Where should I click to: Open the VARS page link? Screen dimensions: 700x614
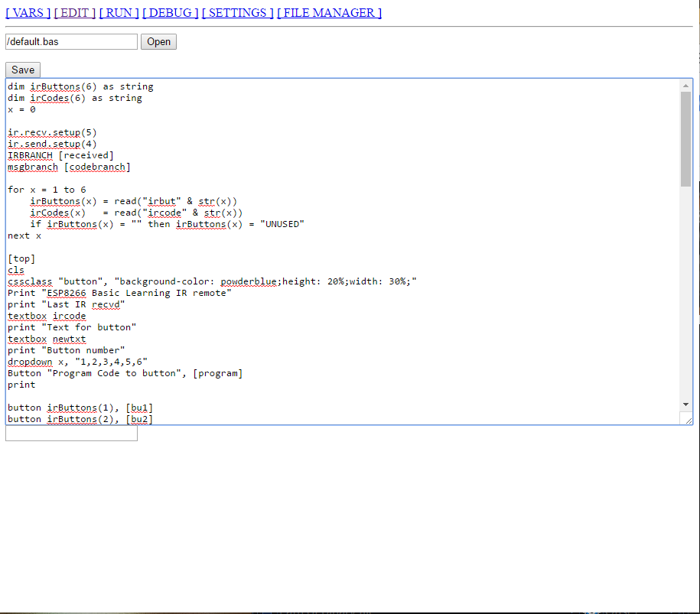pos(28,12)
